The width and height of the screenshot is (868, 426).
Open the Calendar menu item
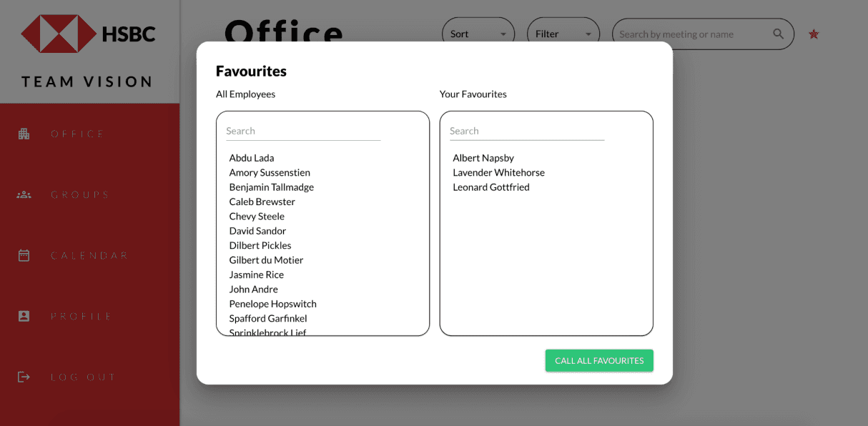(x=89, y=255)
